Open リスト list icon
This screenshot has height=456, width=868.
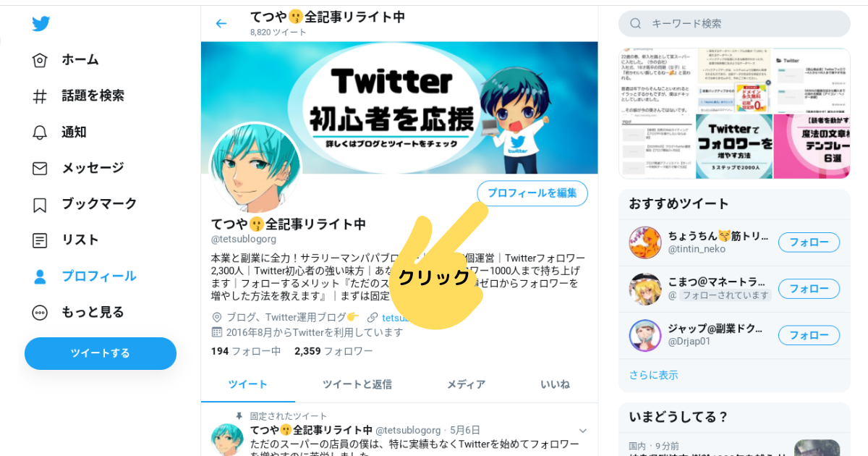pyautogui.click(x=40, y=240)
